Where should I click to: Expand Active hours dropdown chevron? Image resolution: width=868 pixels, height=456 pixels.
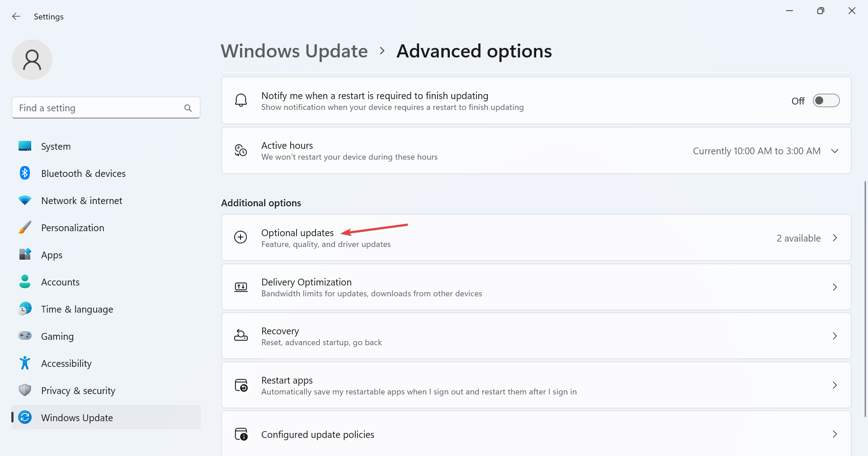pos(835,151)
